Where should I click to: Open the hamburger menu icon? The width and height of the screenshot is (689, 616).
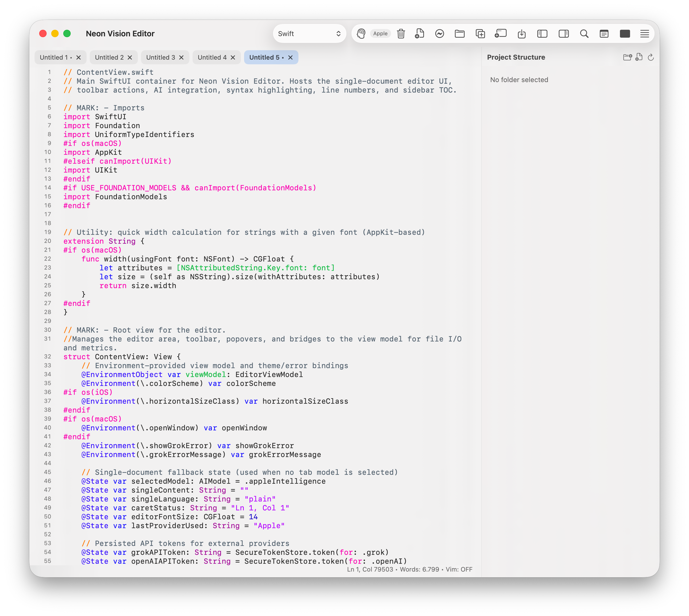coord(645,33)
